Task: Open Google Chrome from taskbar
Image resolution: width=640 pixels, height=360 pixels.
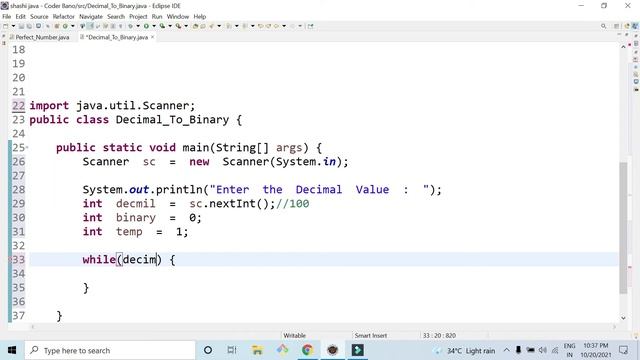Action: (307, 350)
